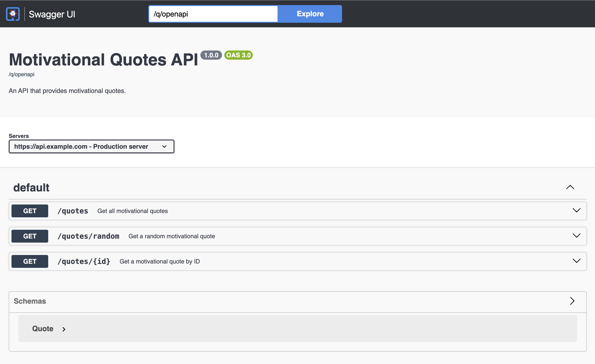Click the Swagger UI logo icon

[13, 14]
